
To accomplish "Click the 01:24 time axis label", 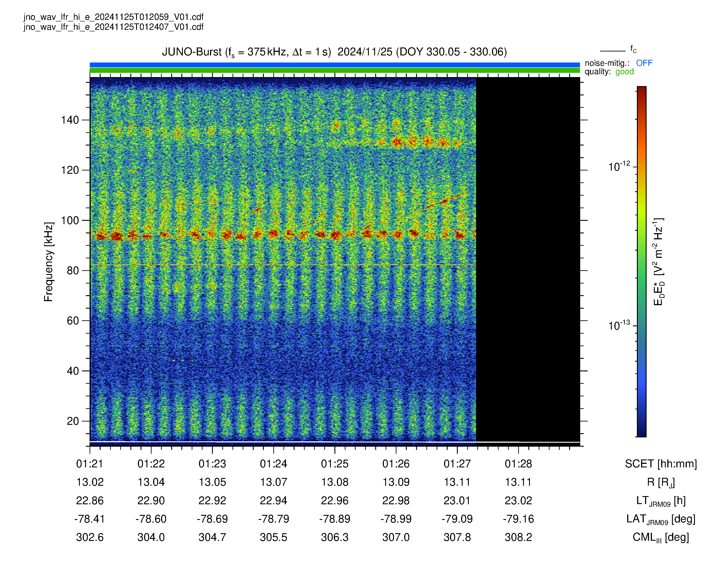I will coord(273,464).
